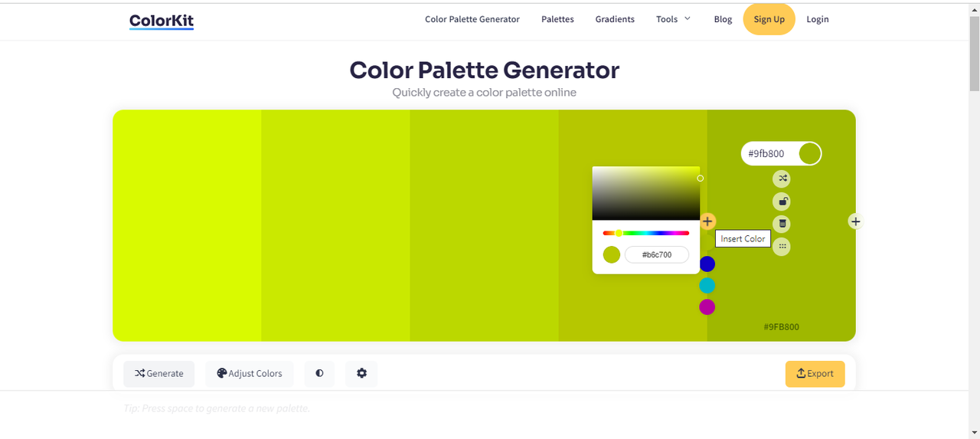The width and height of the screenshot is (980, 439).
Task: Open Adjust Colors panel
Action: point(250,374)
